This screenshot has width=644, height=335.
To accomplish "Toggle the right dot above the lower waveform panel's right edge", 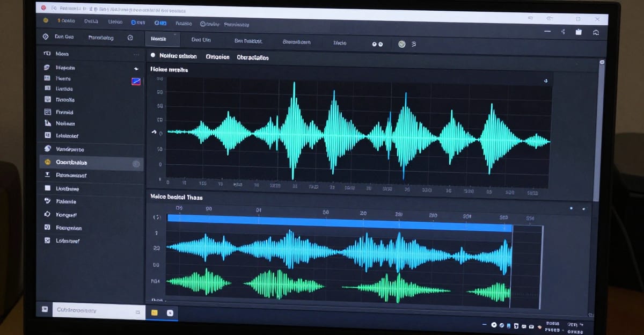I will point(584,208).
